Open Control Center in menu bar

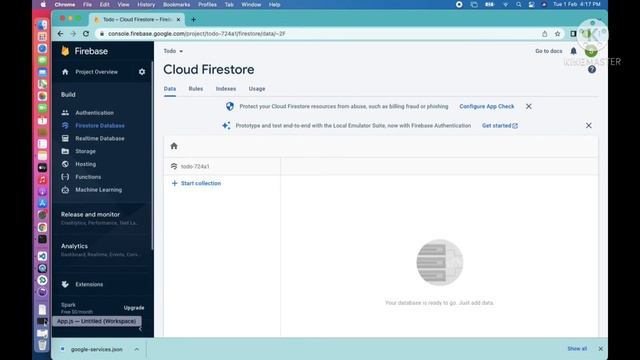point(531,4)
